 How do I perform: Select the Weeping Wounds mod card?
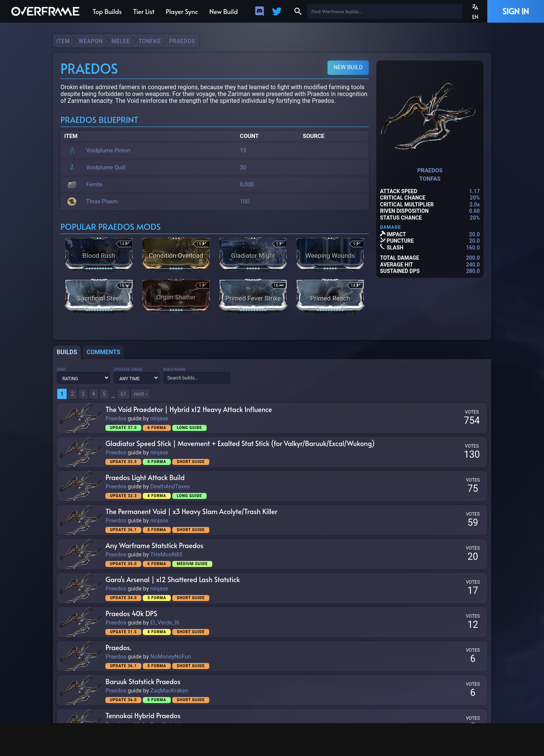point(330,254)
